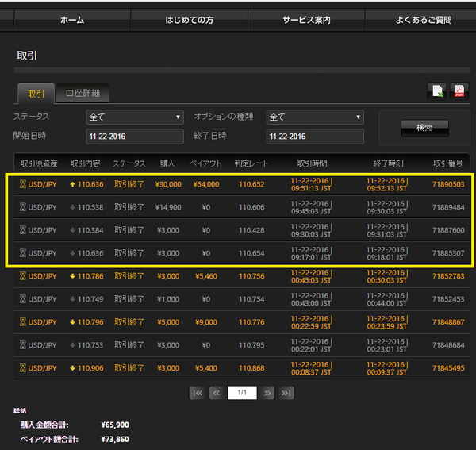
Task: Click the 取引番号 column header
Action: (448, 163)
